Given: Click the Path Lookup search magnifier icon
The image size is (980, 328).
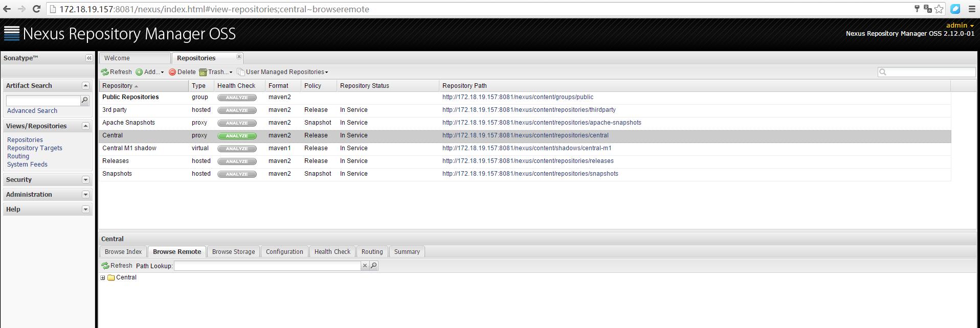Looking at the screenshot, I should pyautogui.click(x=374, y=266).
